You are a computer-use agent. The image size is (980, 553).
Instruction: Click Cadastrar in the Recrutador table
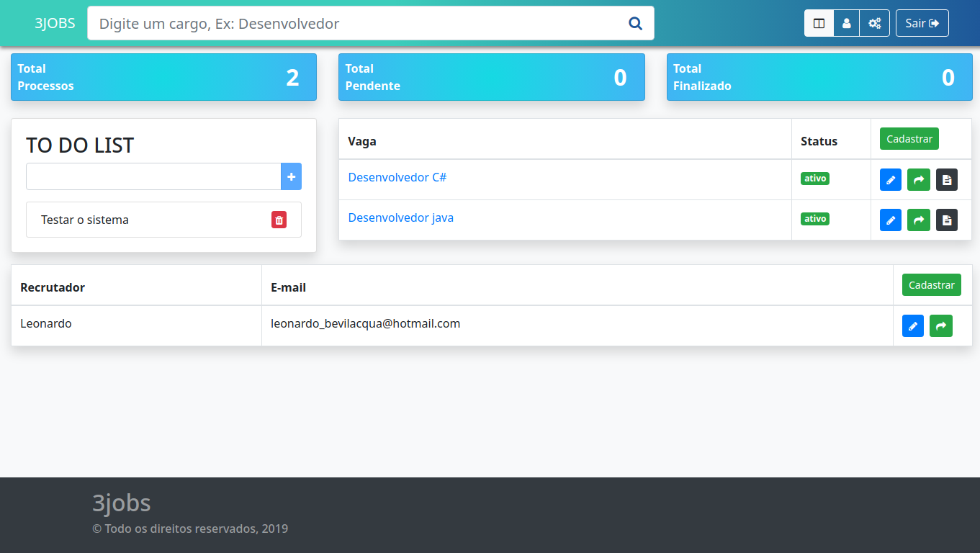(932, 285)
